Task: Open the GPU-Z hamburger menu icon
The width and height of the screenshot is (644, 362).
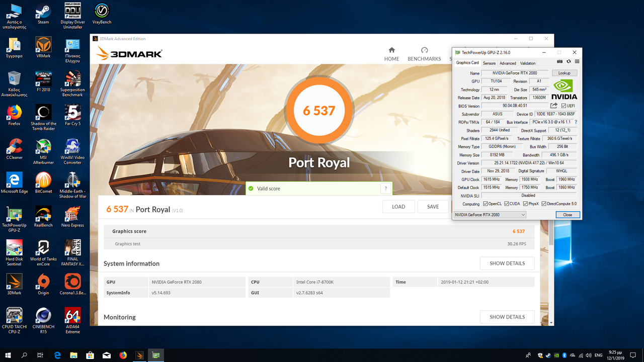Action: point(577,62)
